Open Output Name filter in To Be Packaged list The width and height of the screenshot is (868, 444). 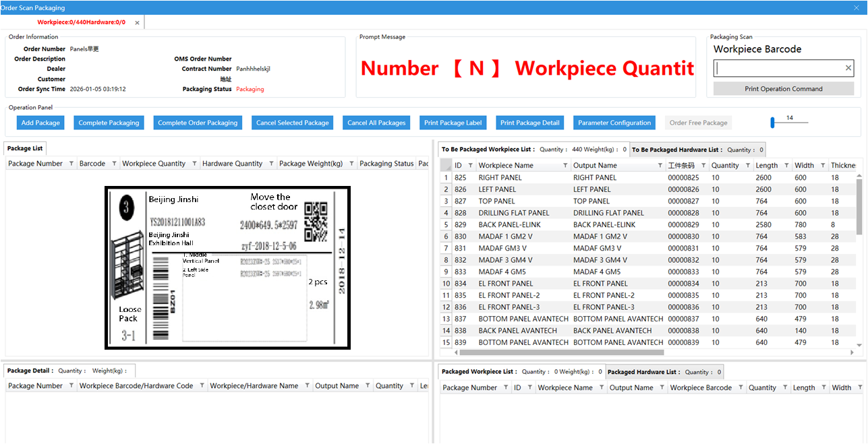(660, 166)
